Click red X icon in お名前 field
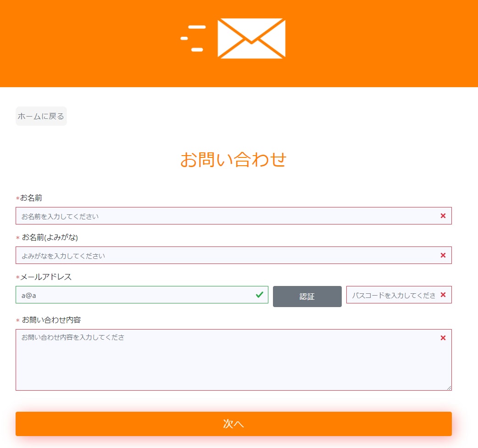Screen dimensions: 478x448 [x=443, y=216]
